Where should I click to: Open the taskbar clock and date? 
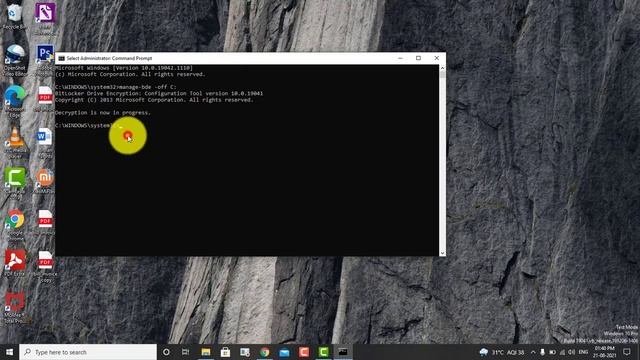[x=605, y=352]
